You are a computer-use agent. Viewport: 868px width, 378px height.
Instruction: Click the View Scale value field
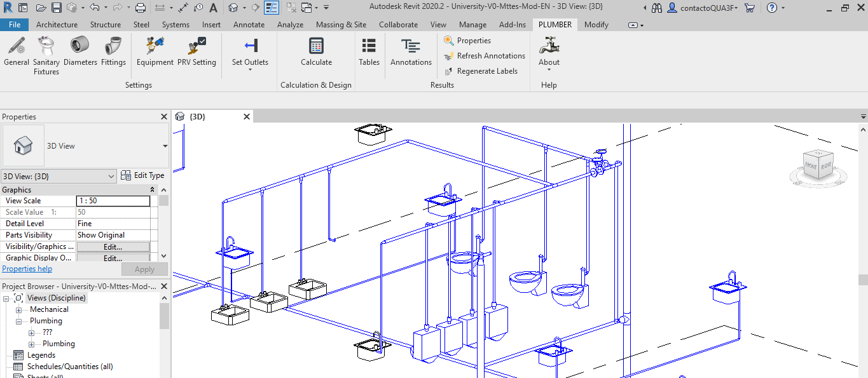tap(113, 201)
